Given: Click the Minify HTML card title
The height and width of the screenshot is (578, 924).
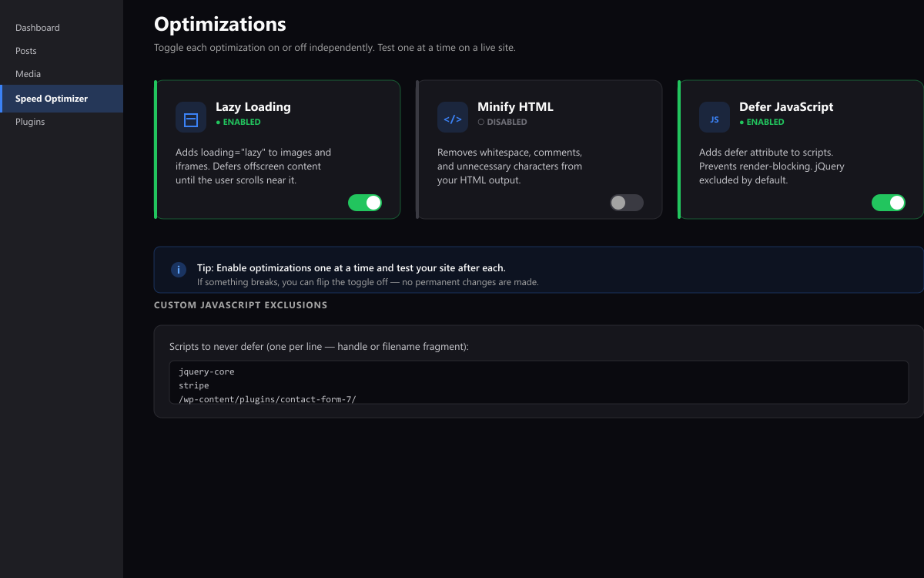Looking at the screenshot, I should 515,107.
